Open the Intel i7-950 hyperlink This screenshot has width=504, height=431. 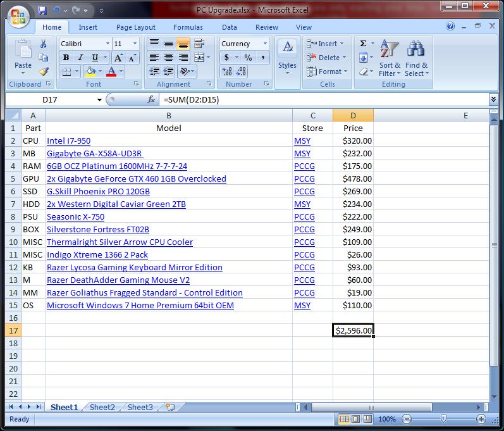pyautogui.click(x=68, y=141)
